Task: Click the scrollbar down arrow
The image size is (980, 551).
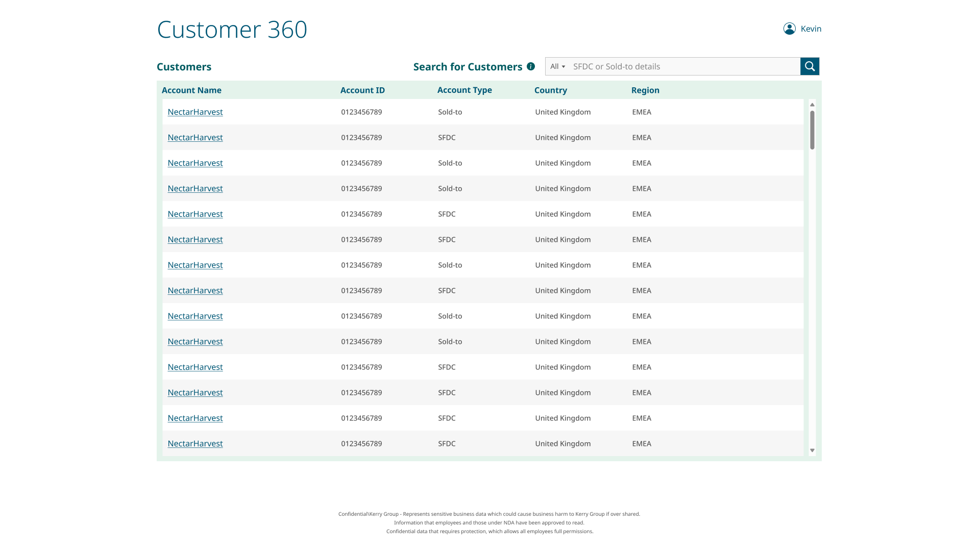Action: [x=812, y=450]
